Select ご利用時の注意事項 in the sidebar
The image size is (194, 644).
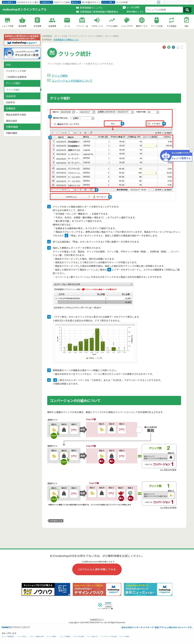point(22,77)
